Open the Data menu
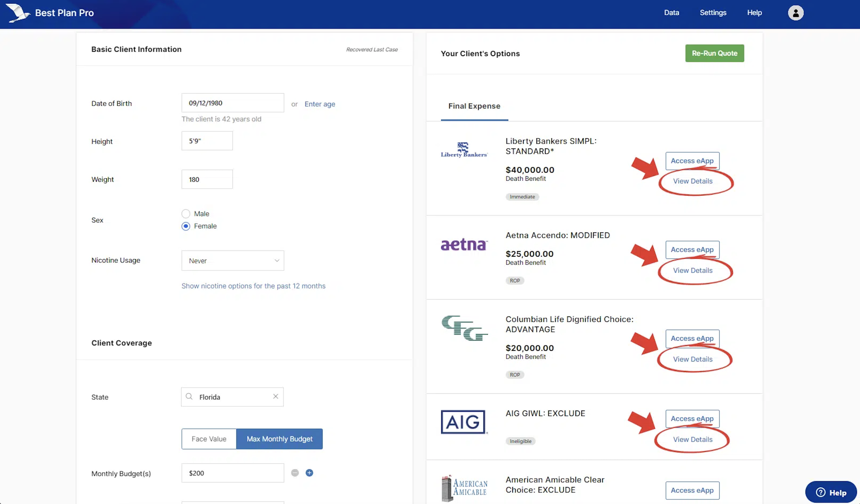This screenshot has height=504, width=860. pyautogui.click(x=671, y=13)
